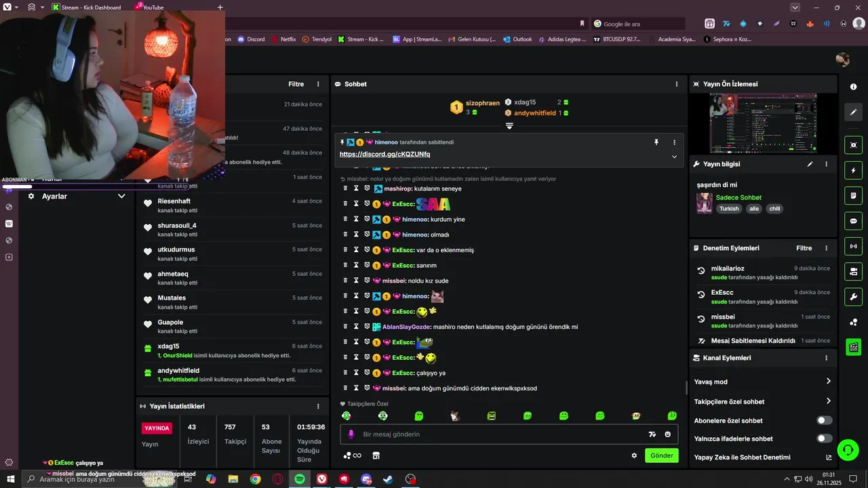Toggle Abonelere özel sohbet switch

click(x=825, y=420)
